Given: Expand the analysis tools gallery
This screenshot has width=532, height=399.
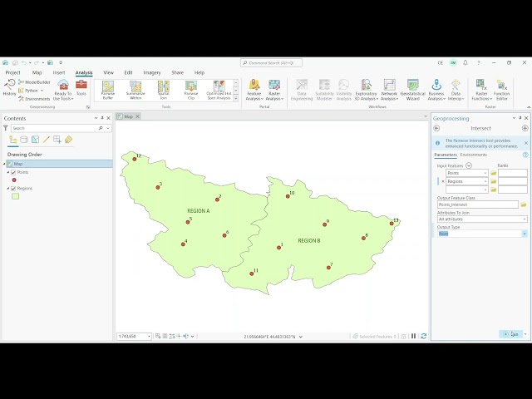Looking at the screenshot, I should [236, 98].
